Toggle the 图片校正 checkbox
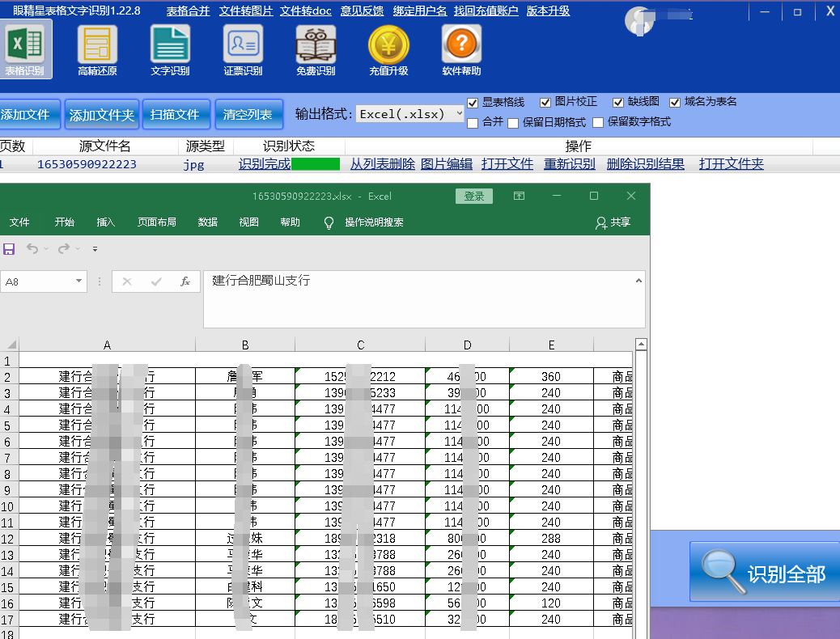The width and height of the screenshot is (840, 639). coord(545,103)
